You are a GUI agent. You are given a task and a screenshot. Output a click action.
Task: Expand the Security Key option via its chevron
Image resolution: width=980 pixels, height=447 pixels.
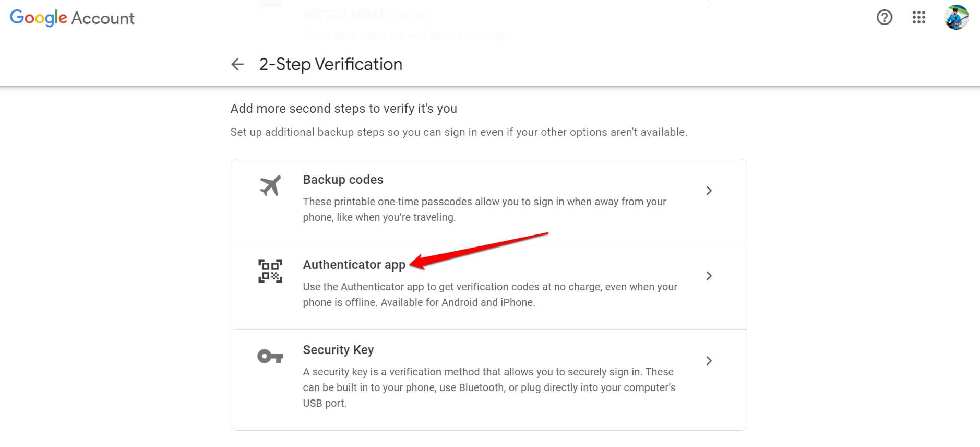coord(709,361)
